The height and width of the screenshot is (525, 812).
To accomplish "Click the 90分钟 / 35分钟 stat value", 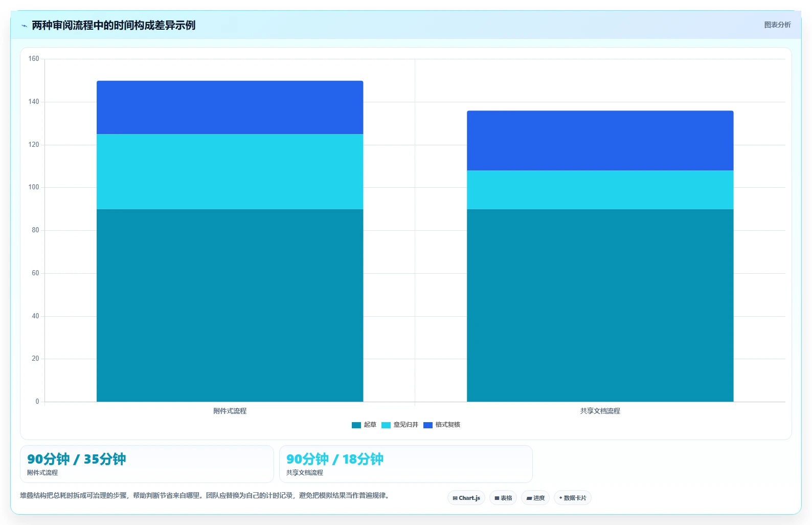I will pyautogui.click(x=77, y=459).
